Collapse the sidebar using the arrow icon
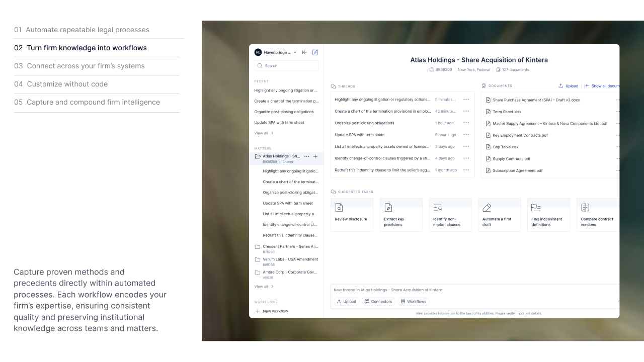 click(305, 52)
